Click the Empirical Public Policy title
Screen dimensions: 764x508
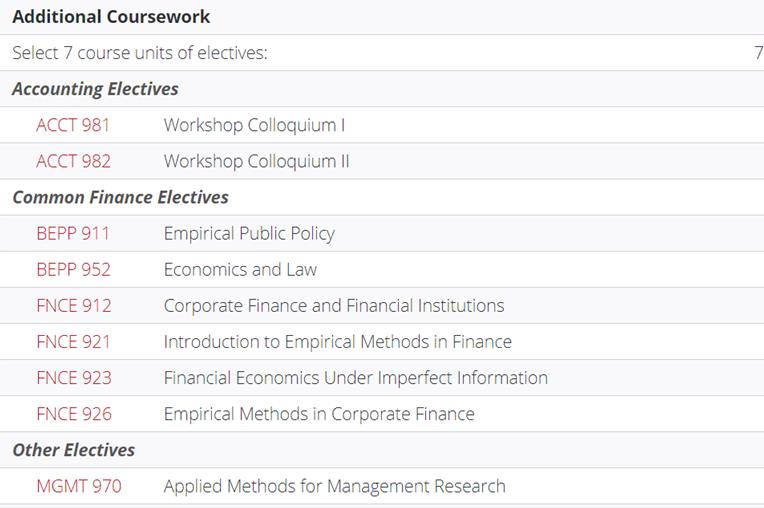[x=249, y=233]
